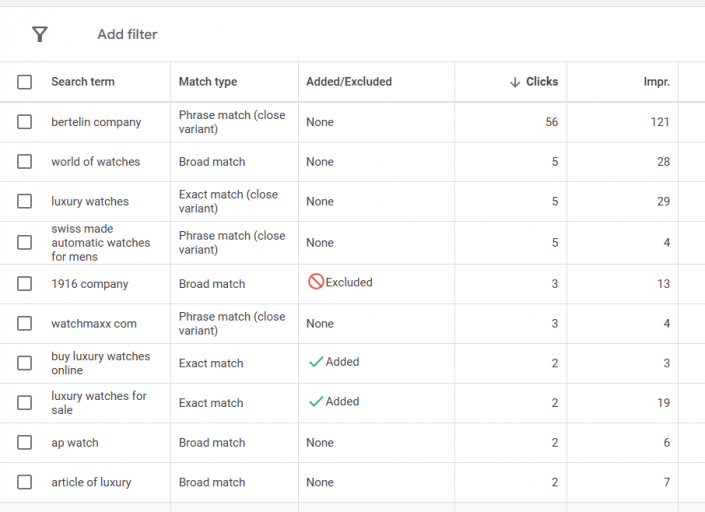Click the filter funnel icon
The width and height of the screenshot is (705, 512).
click(40, 35)
